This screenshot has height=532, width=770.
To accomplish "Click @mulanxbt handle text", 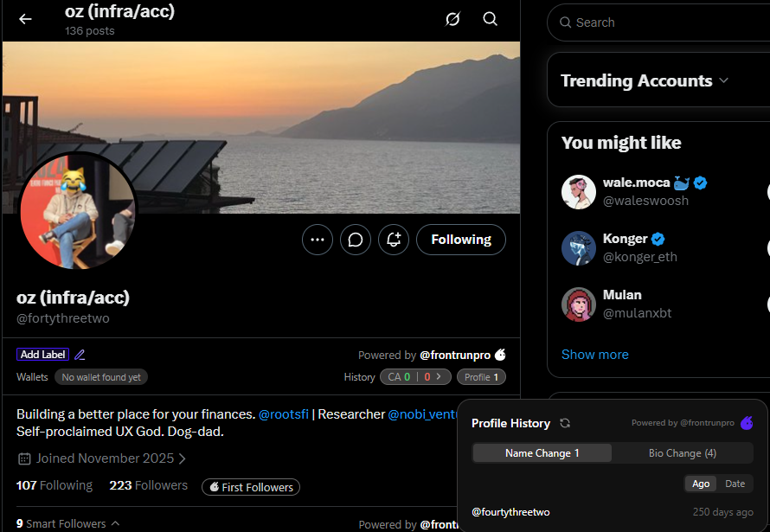I will (637, 313).
